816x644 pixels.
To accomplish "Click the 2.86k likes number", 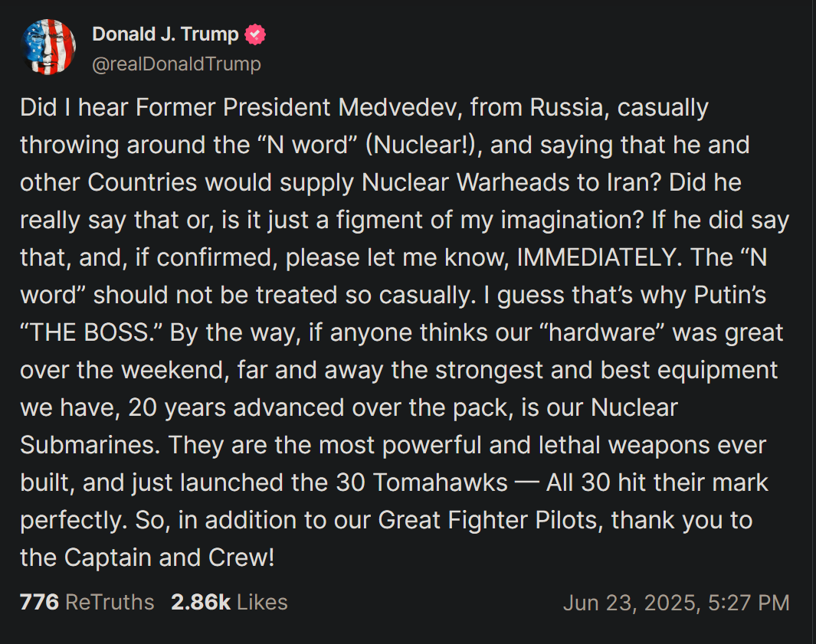I will pyautogui.click(x=201, y=602).
